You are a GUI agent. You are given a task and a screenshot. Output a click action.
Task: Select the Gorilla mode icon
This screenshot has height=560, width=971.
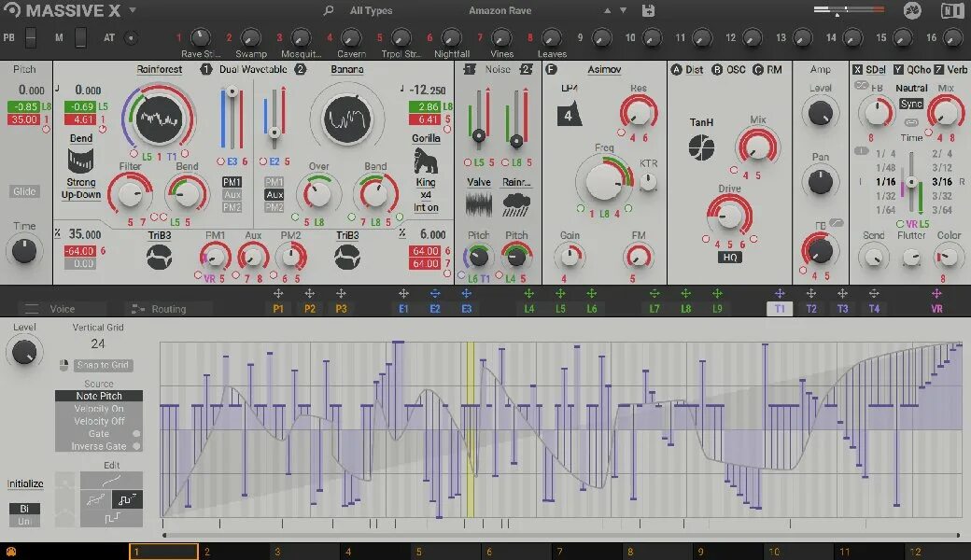[x=426, y=161]
